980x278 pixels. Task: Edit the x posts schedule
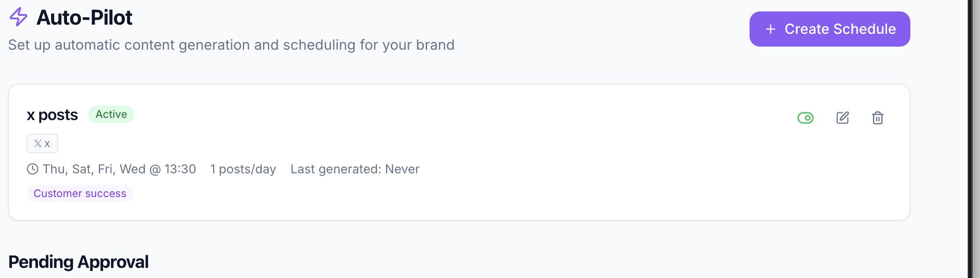point(843,118)
